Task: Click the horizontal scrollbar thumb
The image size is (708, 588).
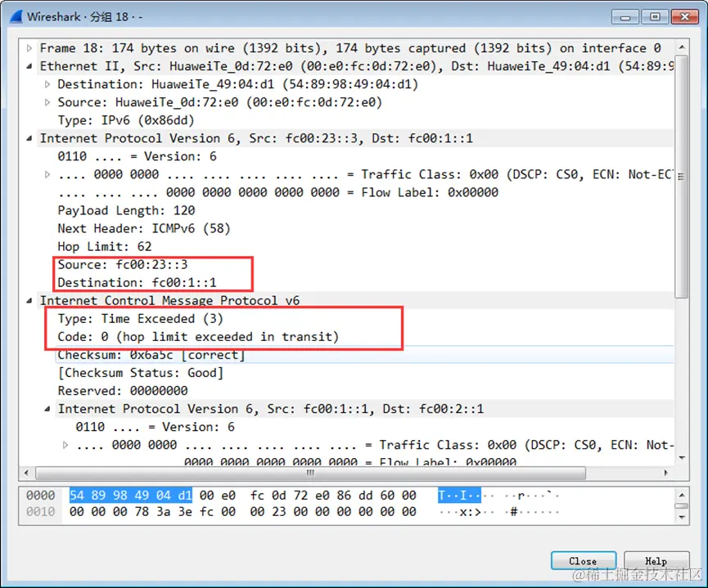Action: (310, 473)
